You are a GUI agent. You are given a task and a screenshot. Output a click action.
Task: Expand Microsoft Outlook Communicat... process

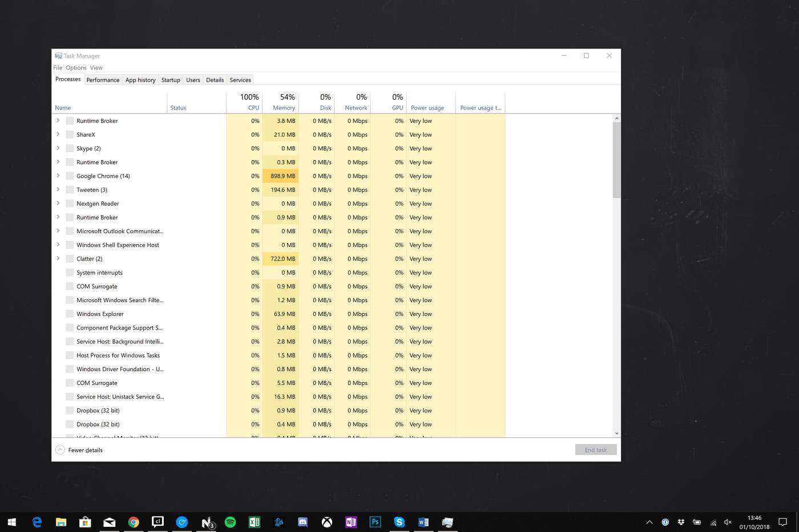58,231
